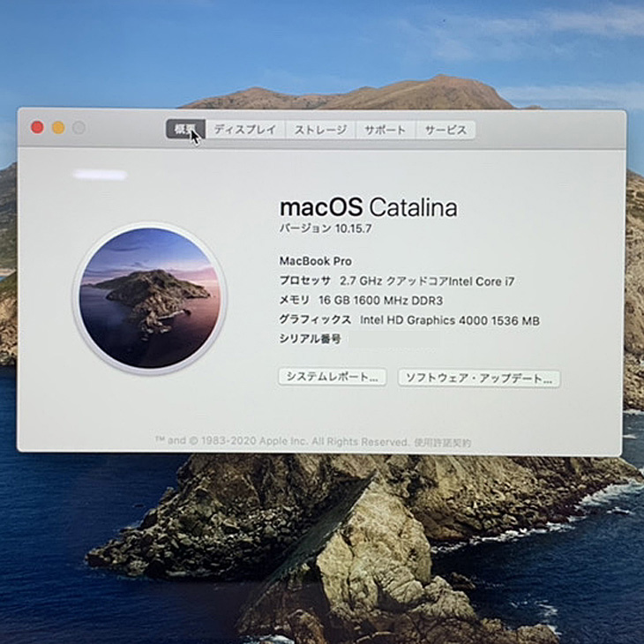Click the macOS Catalina title text
Viewport: 644px width, 644px height.
point(369,207)
